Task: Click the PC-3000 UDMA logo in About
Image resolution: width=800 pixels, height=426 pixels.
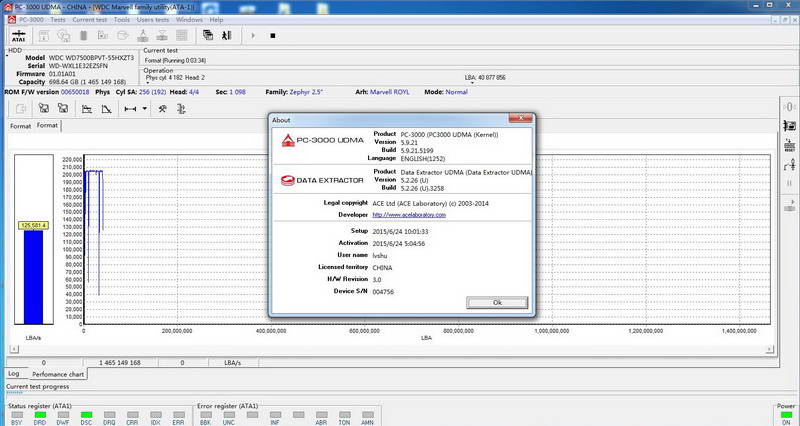Action: (x=322, y=140)
